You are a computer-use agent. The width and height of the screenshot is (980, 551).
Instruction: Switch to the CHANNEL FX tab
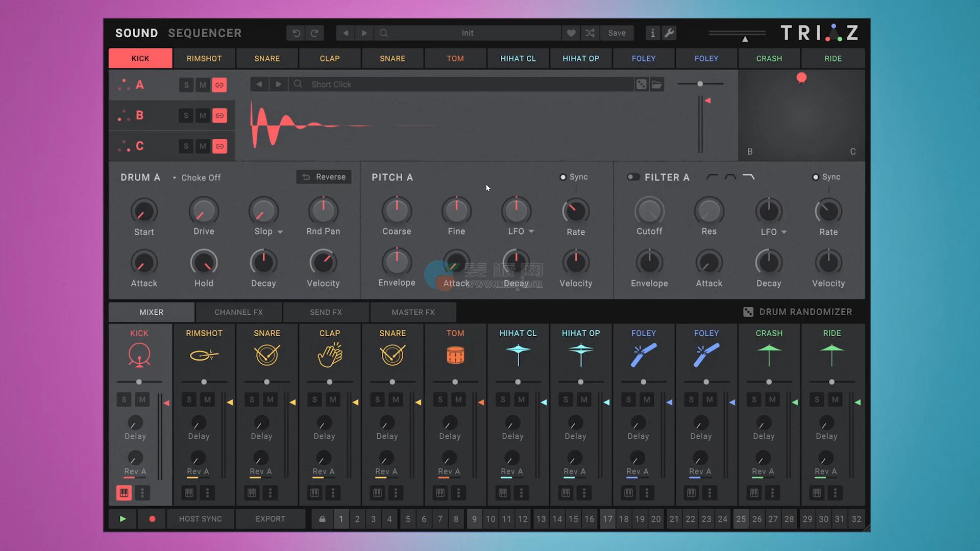point(238,312)
